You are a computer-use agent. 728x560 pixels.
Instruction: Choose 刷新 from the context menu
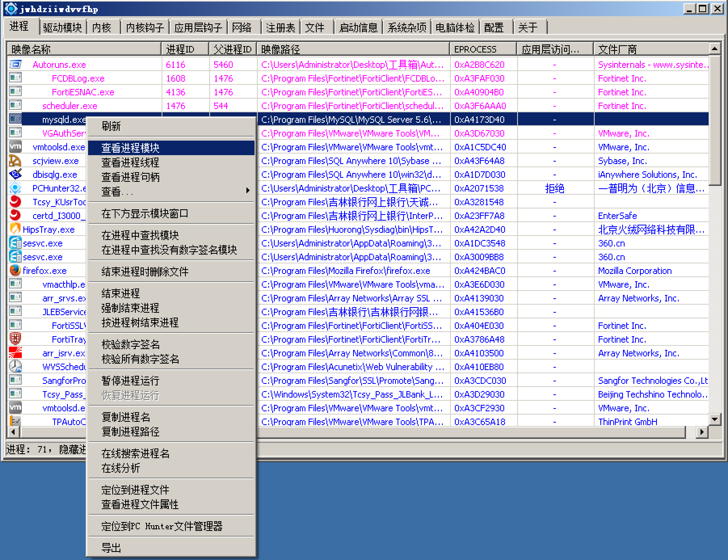coord(171,126)
